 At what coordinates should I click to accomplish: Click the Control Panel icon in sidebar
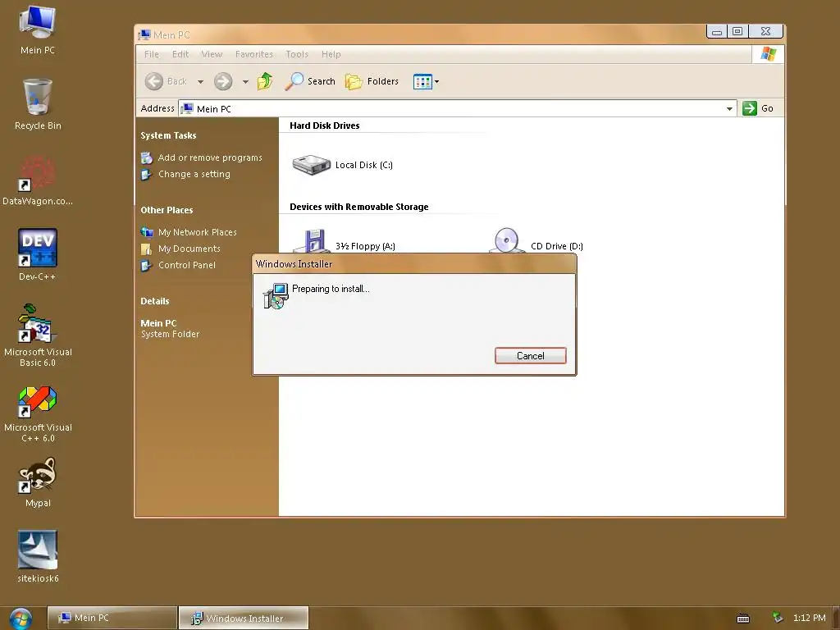coord(146,266)
